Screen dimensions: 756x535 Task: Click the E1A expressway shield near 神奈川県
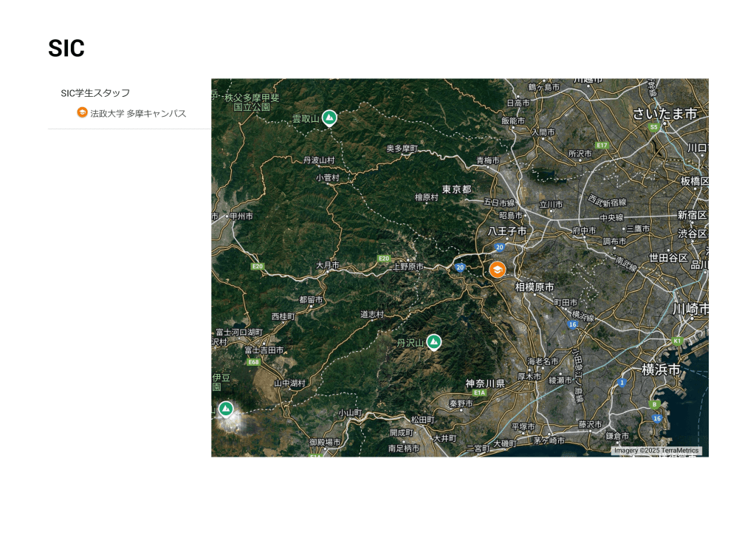[x=480, y=394]
